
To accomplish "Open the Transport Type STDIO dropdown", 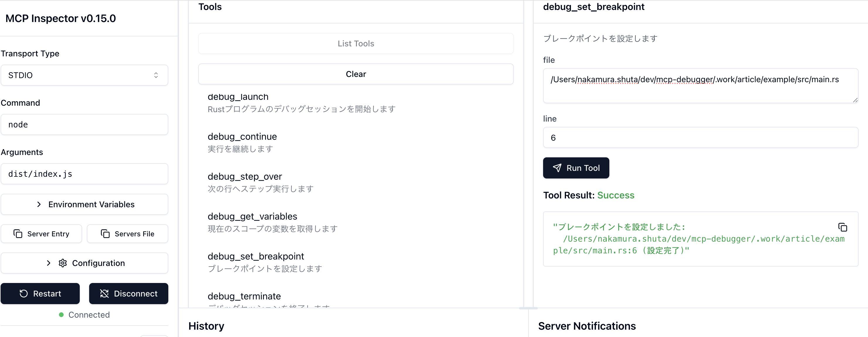I will [84, 75].
